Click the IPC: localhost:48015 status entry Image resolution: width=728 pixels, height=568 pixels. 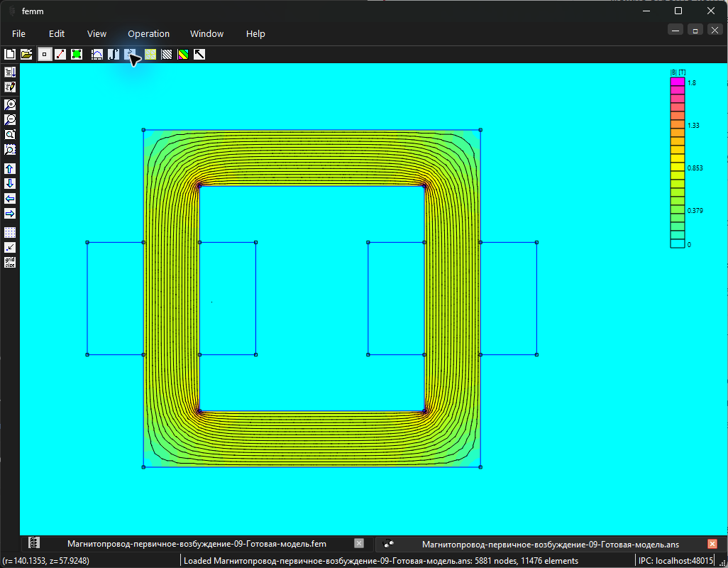(x=675, y=561)
